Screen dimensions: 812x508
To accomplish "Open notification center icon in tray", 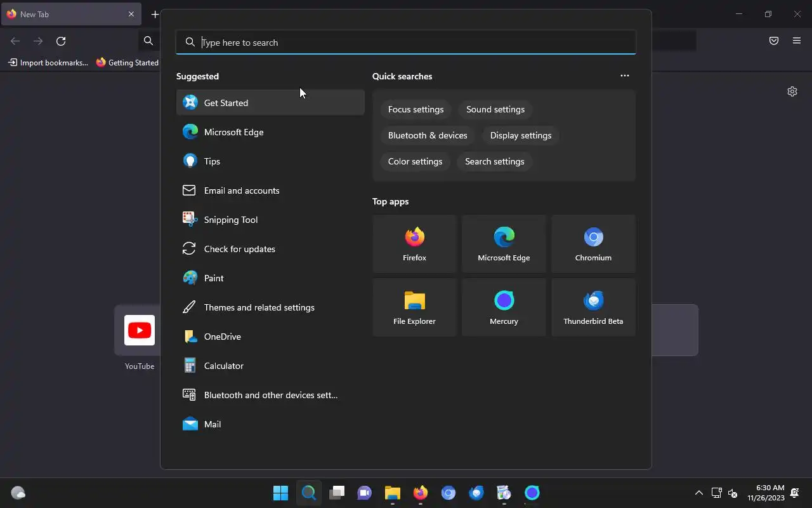I will [x=795, y=493].
